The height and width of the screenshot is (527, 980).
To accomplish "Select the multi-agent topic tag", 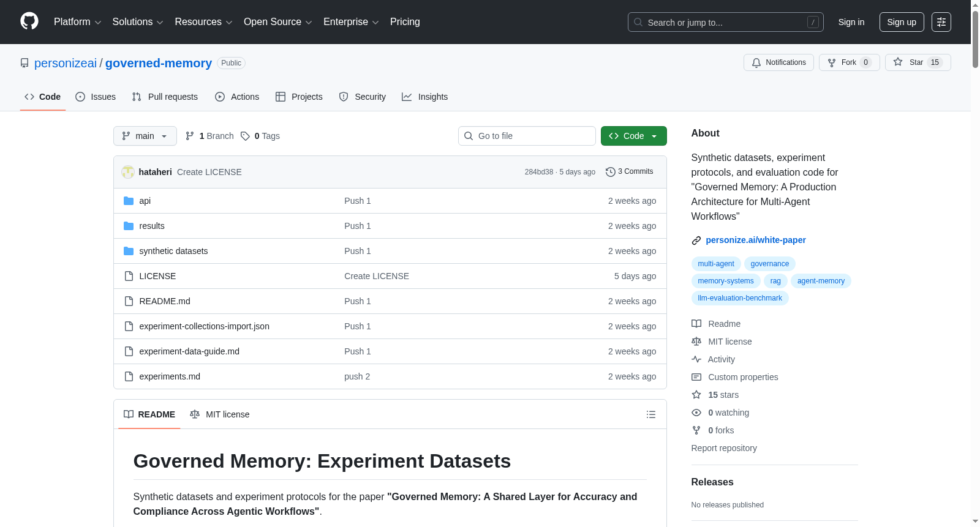I will click(x=716, y=264).
